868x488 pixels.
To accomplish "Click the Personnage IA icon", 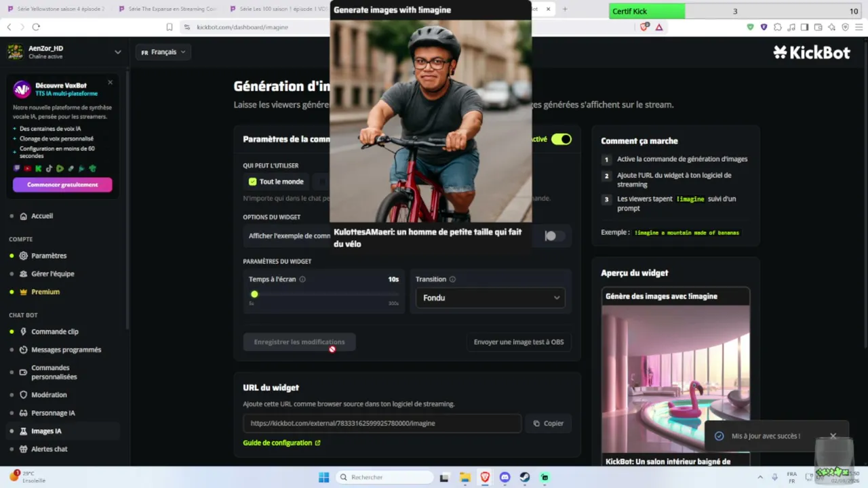I will (x=24, y=413).
